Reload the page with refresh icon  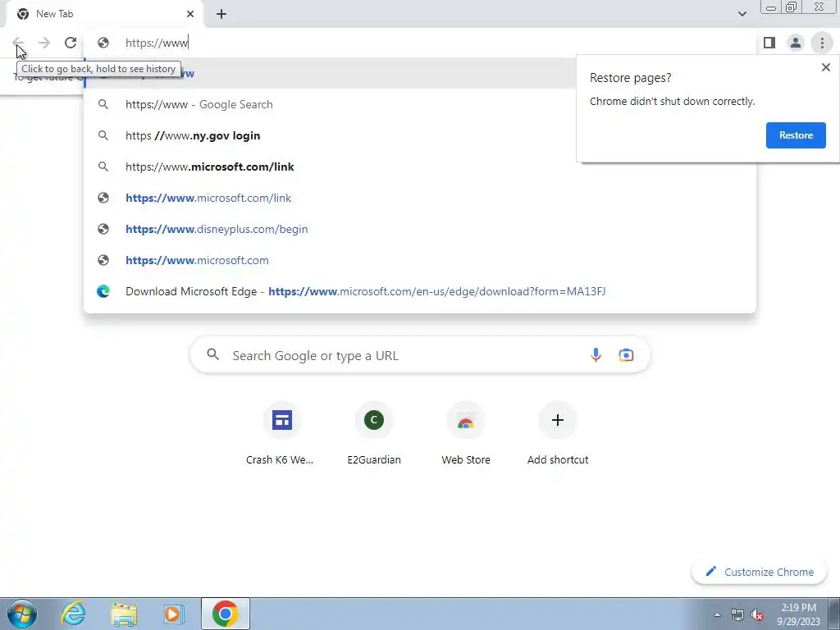(x=71, y=43)
